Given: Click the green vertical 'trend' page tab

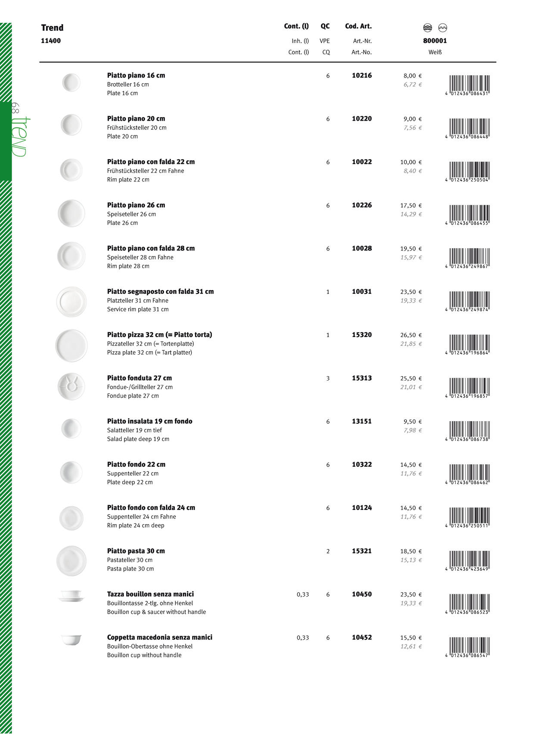Looking at the screenshot, I should tap(6, 141).
